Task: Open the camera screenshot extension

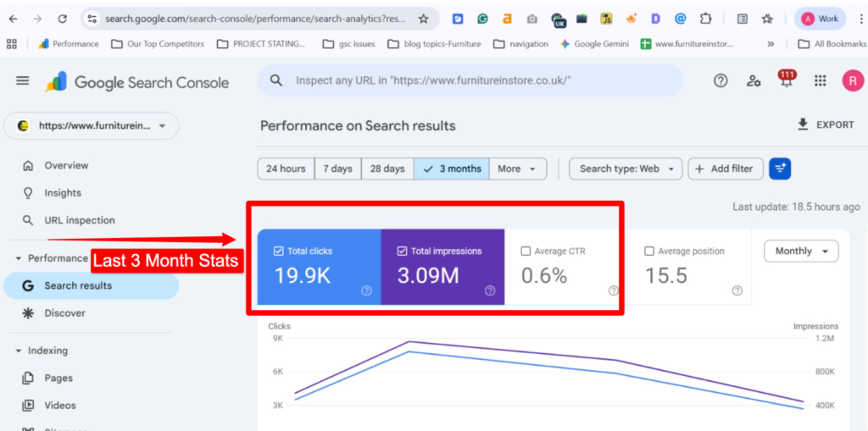Action: point(532,19)
